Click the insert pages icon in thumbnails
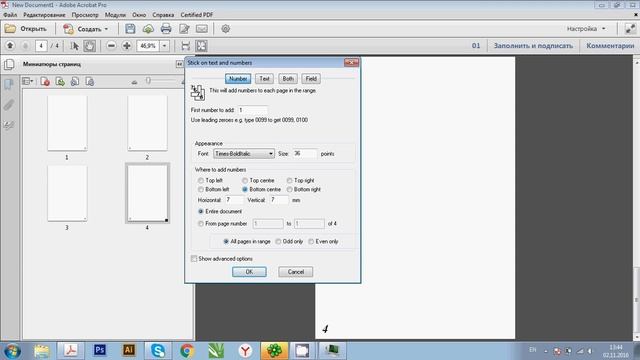The image size is (640, 360). (60, 82)
